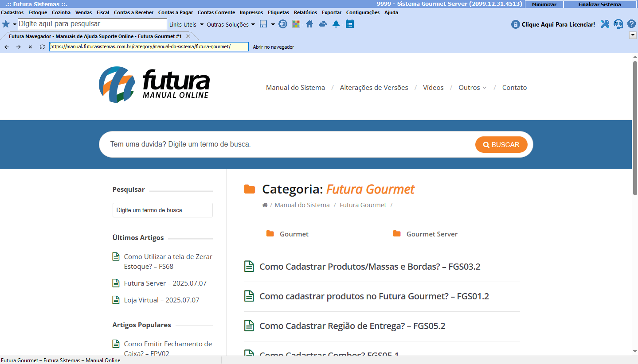The width and height of the screenshot is (638, 364).
Task: Open the Configurações menu
Action: pyautogui.click(x=363, y=12)
